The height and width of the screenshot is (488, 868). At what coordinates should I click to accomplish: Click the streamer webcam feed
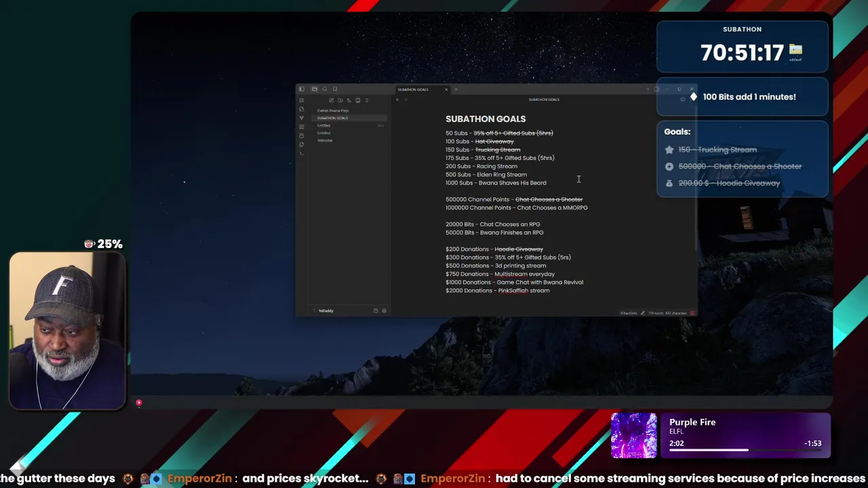click(x=67, y=331)
